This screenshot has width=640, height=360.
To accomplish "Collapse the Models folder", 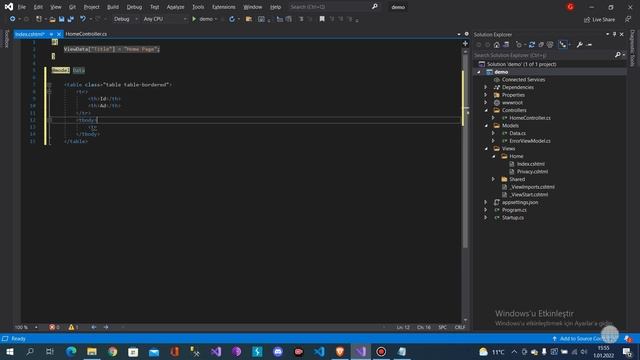I will tap(486, 126).
